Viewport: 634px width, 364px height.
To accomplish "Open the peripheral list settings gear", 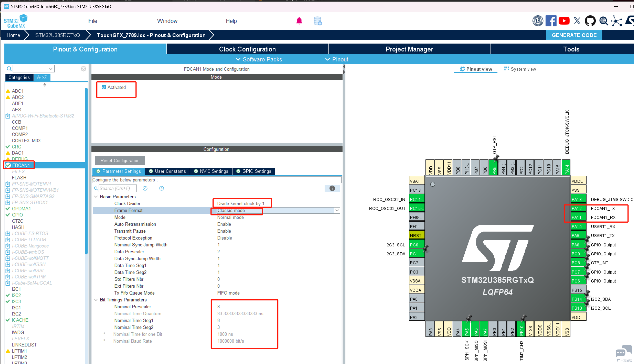I will (83, 69).
